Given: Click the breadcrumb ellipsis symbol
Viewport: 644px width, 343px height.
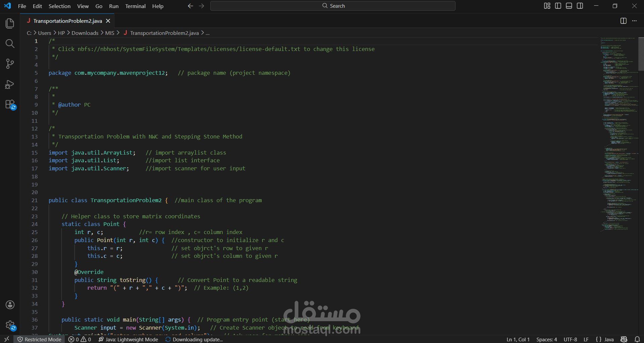Looking at the screenshot, I should tap(208, 33).
